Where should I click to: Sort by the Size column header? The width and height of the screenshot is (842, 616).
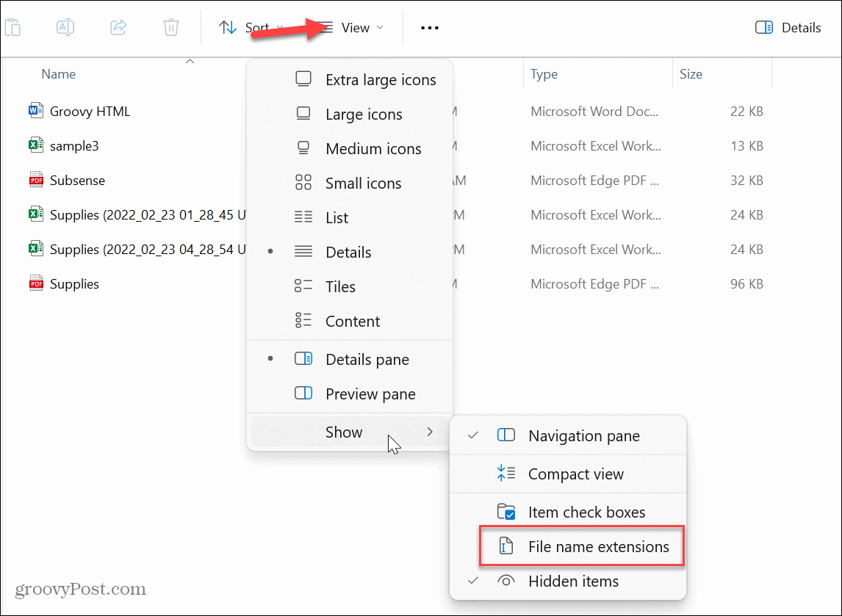pyautogui.click(x=691, y=74)
